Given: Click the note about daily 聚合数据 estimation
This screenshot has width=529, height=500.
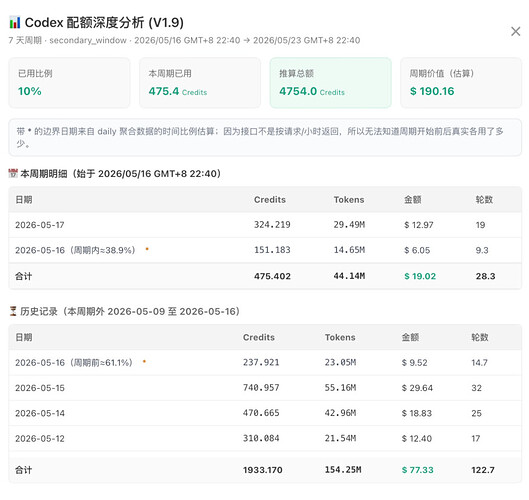Looking at the screenshot, I should (265, 137).
